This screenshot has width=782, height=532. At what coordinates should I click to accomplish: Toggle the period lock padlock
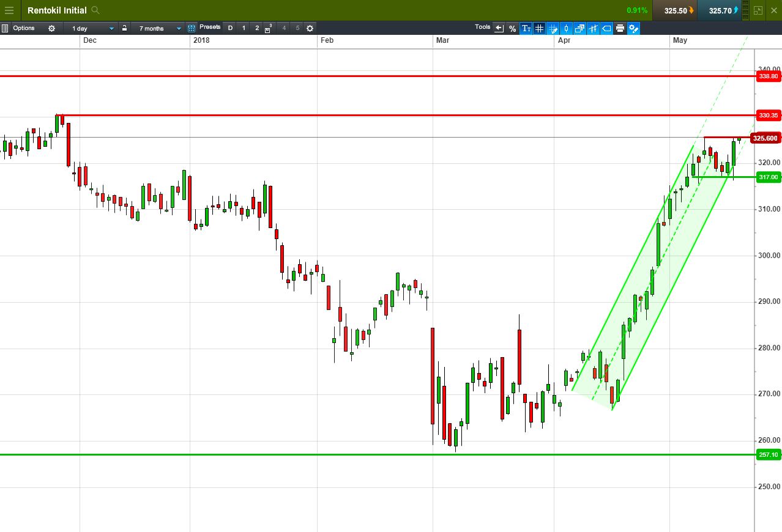coord(124,28)
